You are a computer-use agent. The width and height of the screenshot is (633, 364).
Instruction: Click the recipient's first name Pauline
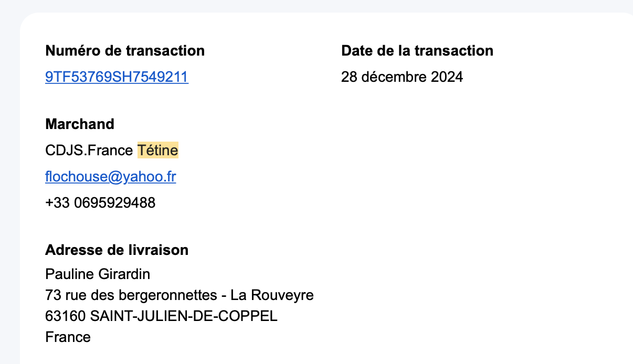66,274
